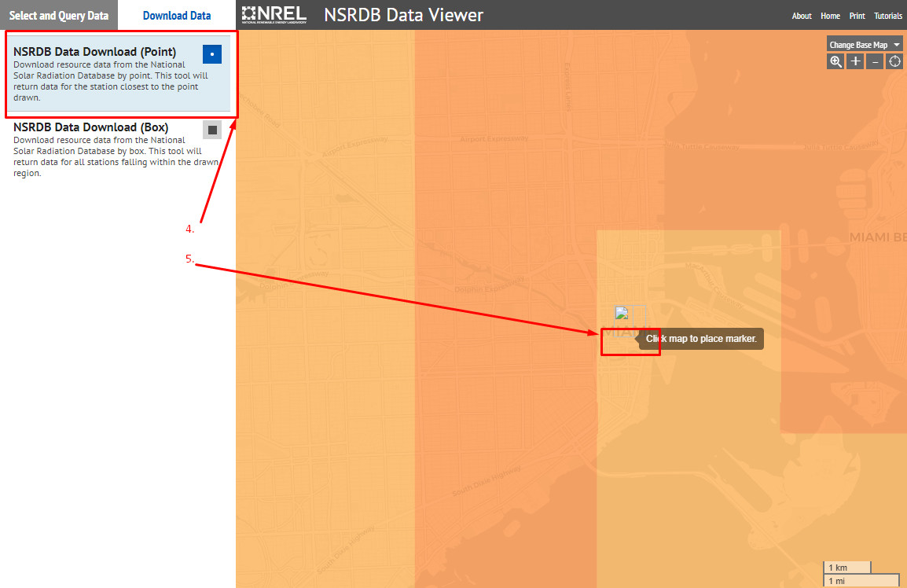Activate the zoom-to-area magnifier tool
Image resolution: width=907 pixels, height=588 pixels.
tap(835, 61)
